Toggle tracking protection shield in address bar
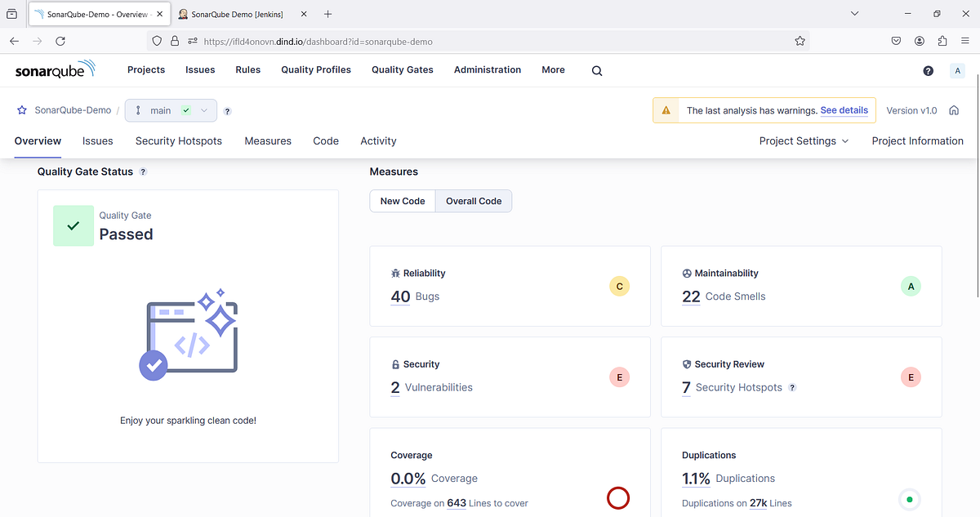This screenshot has height=517, width=980. tap(156, 41)
